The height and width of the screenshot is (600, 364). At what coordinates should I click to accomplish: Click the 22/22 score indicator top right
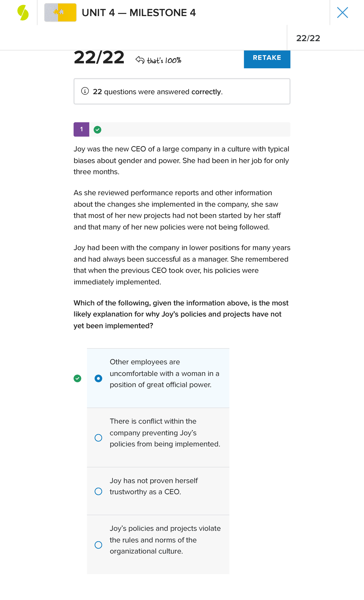pyautogui.click(x=308, y=38)
